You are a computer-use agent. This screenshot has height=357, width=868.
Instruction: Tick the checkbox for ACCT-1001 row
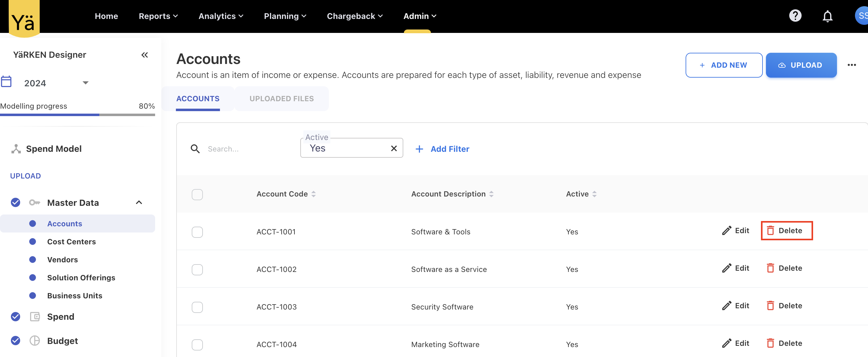[x=197, y=232]
